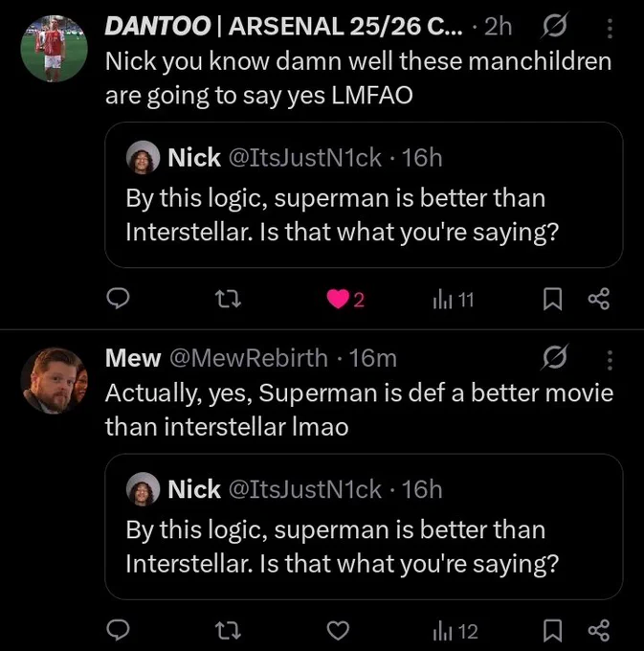Bookmark Mew's tweet
644x651 pixels.
click(553, 631)
